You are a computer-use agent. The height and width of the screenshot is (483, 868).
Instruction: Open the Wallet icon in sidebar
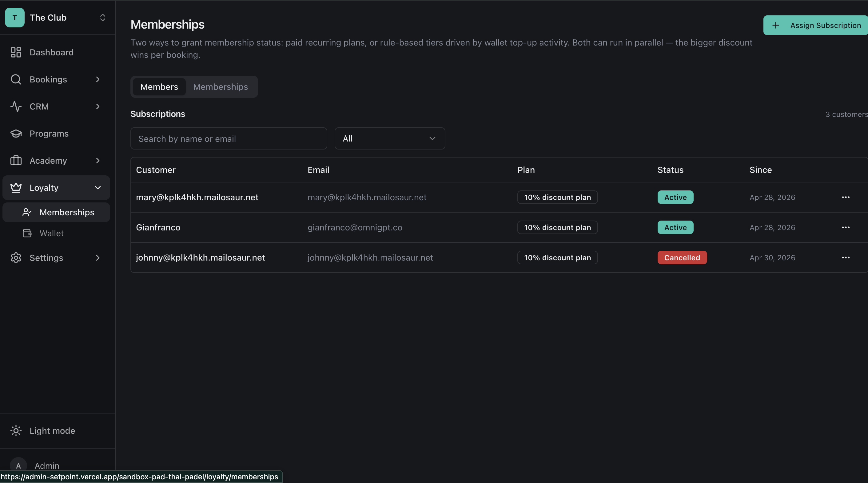click(x=27, y=233)
